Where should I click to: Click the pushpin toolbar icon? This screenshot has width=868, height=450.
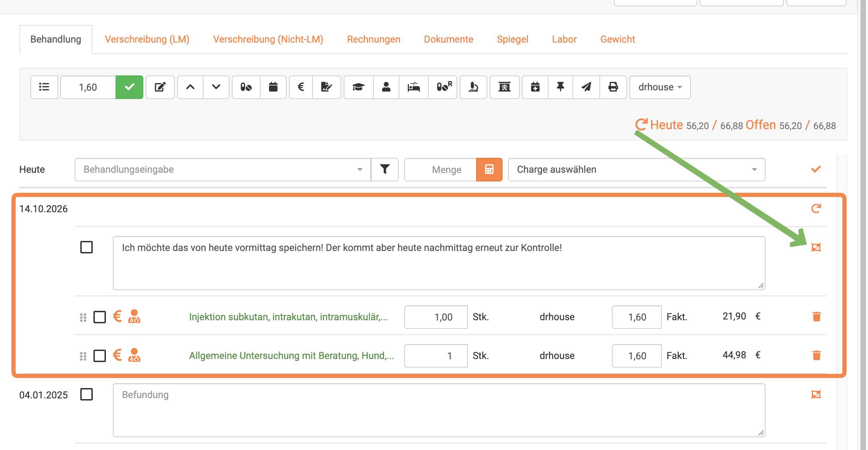click(x=560, y=87)
